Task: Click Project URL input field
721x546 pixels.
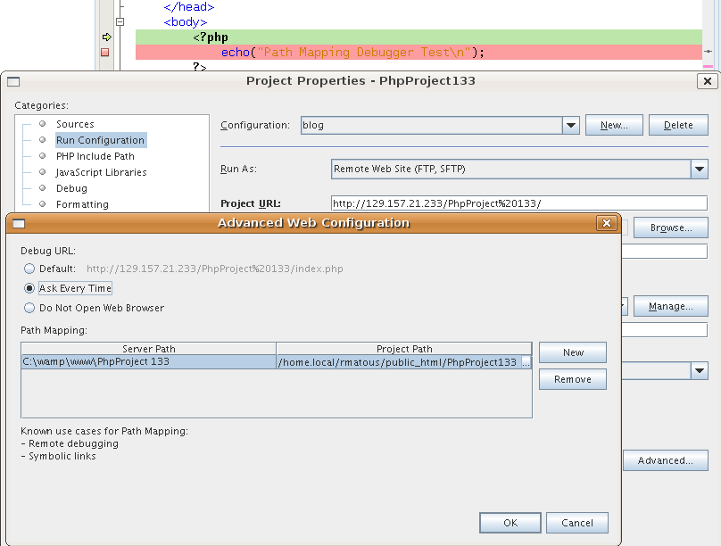Action: (519, 203)
